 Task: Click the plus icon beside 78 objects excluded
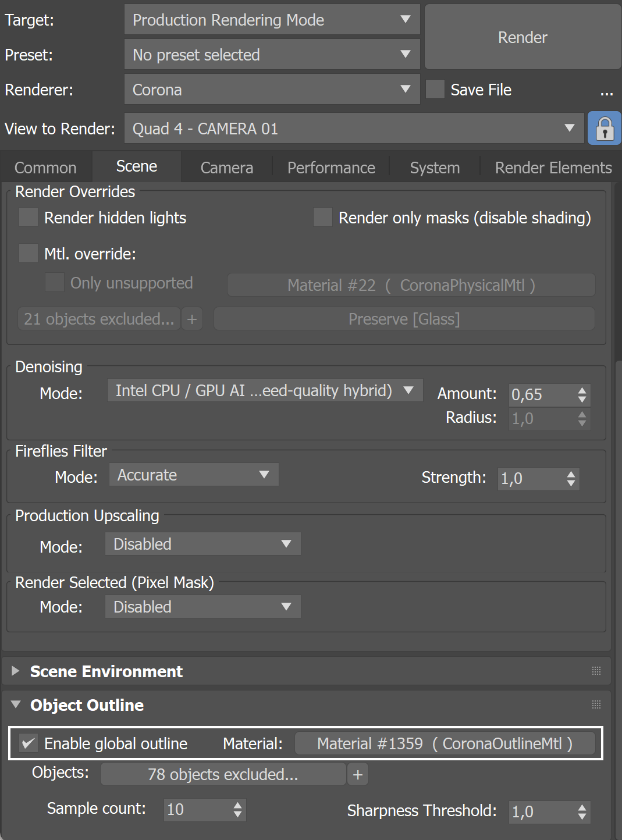[358, 774]
